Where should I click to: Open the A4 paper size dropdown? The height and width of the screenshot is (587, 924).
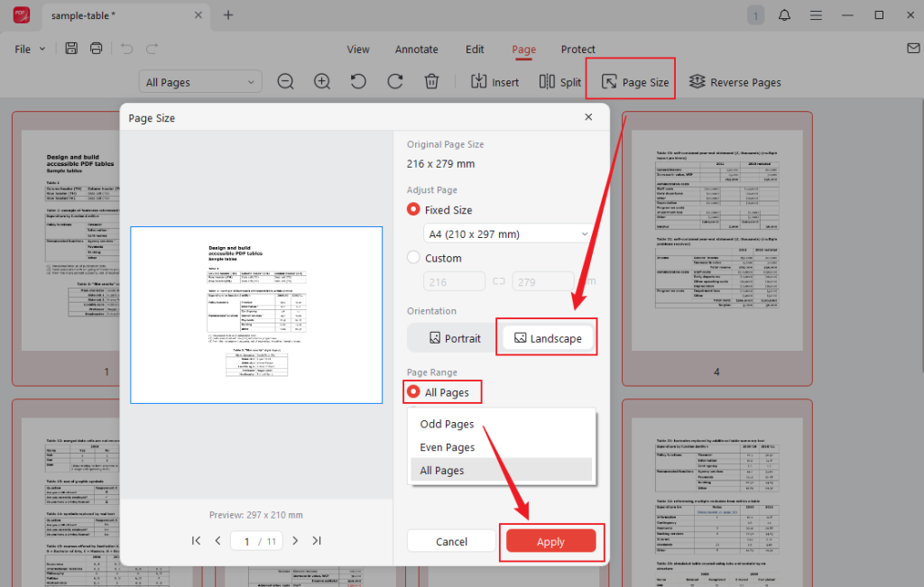[508, 233]
